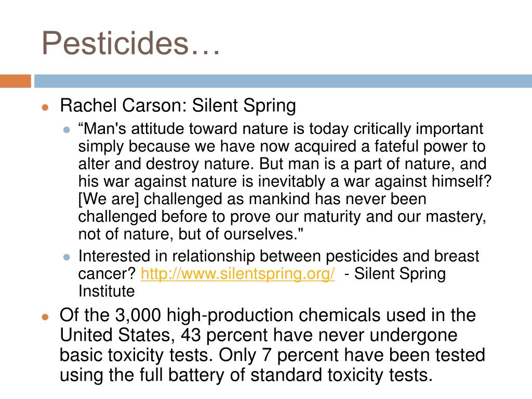Click the word "cancer?" before the link
This screenshot has height=399, width=532.
click(107, 274)
